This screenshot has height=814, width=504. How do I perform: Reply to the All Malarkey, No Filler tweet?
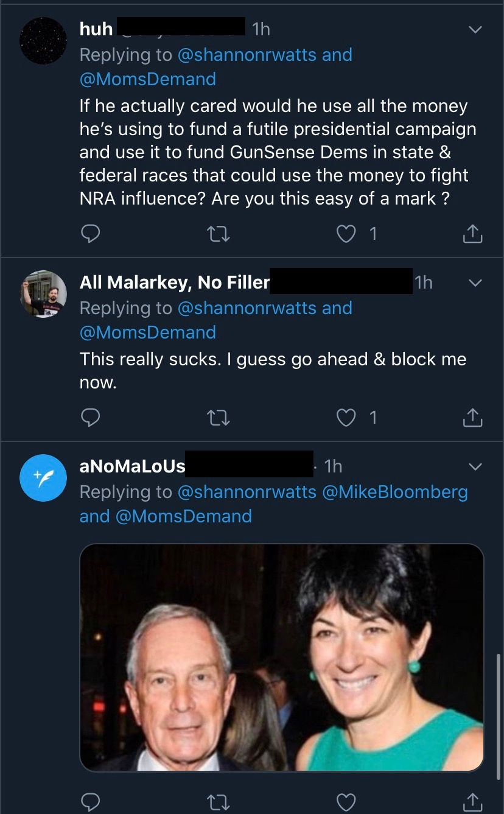tap(90, 417)
